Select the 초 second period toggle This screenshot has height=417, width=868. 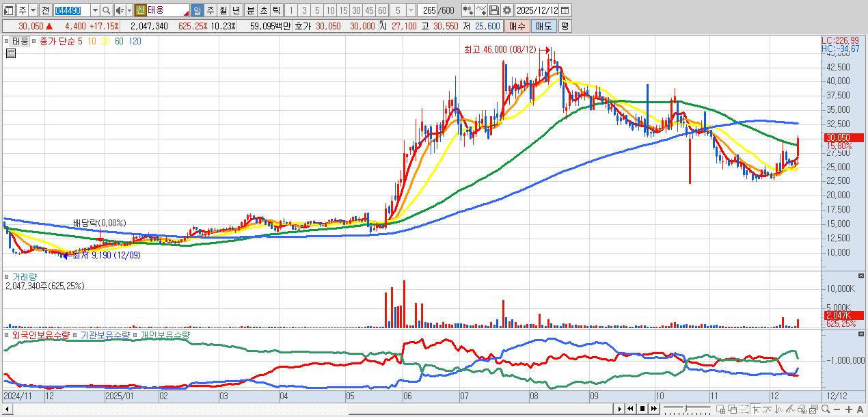(x=263, y=10)
